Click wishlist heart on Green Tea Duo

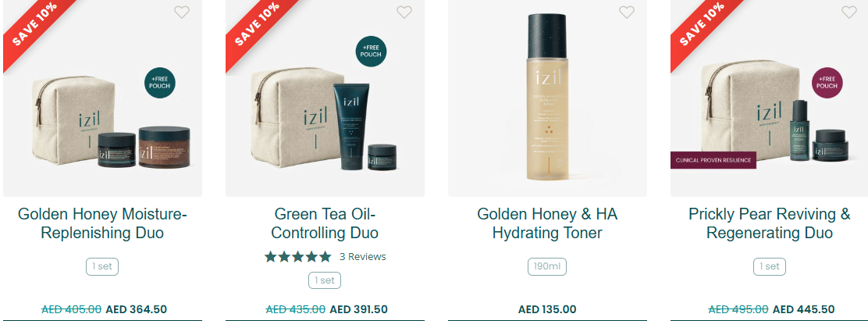pyautogui.click(x=404, y=12)
